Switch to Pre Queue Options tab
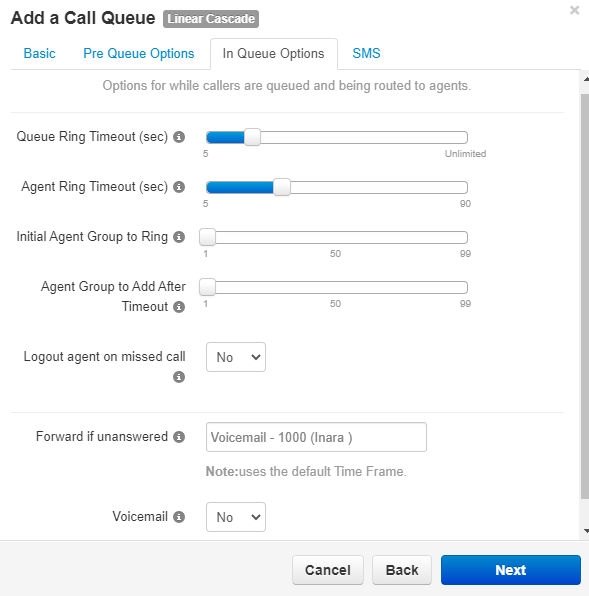Viewport: 589px width, 596px height. [x=139, y=54]
